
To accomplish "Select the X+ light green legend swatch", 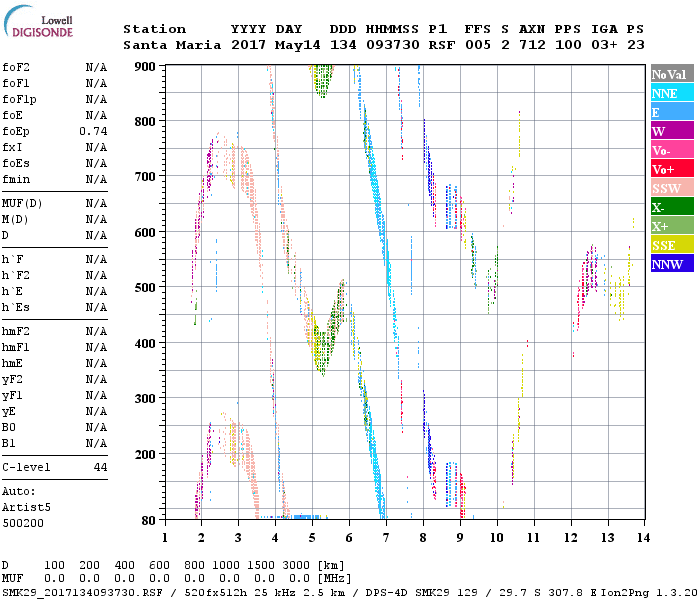I will pyautogui.click(x=672, y=226).
